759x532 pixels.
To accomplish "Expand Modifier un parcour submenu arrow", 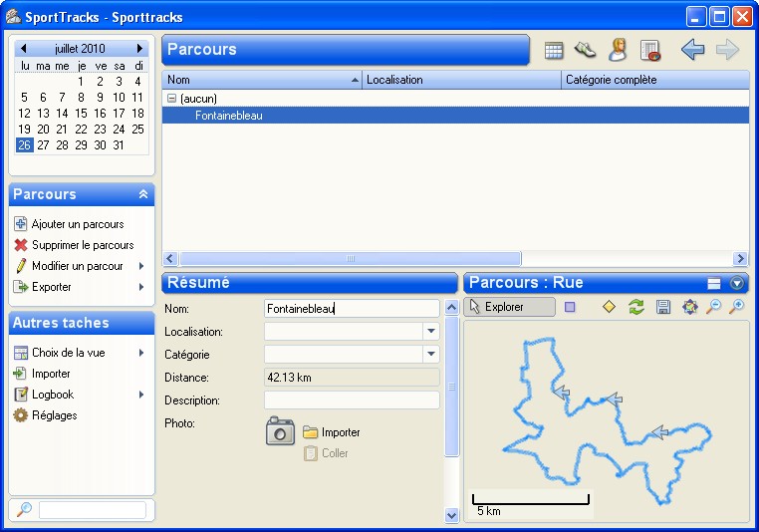I will point(141,266).
